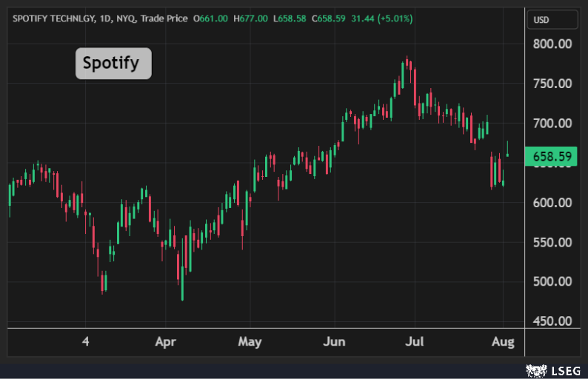Click the 450.00 price axis label
This screenshot has width=588, height=379.
(x=552, y=321)
